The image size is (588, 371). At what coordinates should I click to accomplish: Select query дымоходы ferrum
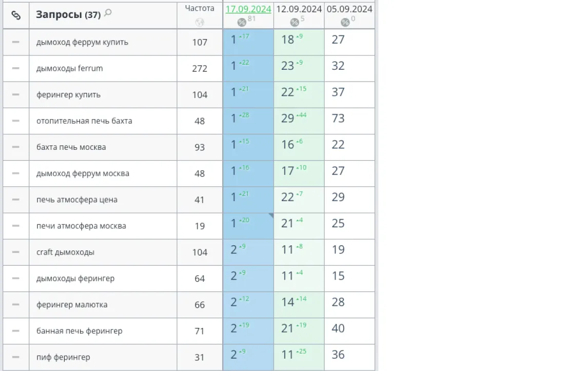click(69, 68)
